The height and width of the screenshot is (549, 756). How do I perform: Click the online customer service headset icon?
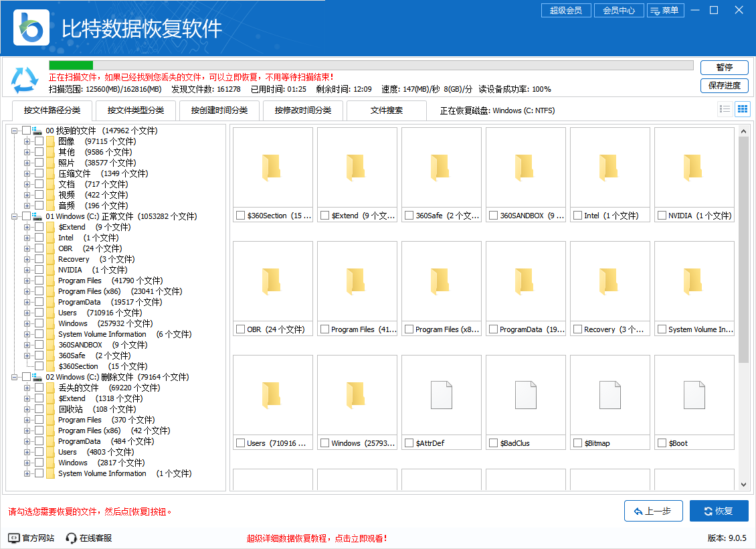pos(72,538)
